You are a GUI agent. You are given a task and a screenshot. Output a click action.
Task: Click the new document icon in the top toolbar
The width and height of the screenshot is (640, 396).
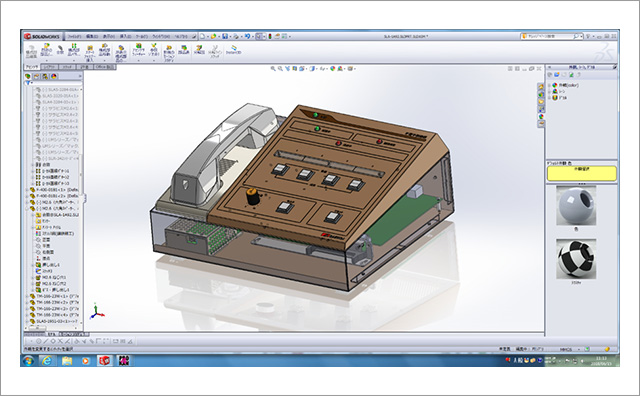point(202,36)
